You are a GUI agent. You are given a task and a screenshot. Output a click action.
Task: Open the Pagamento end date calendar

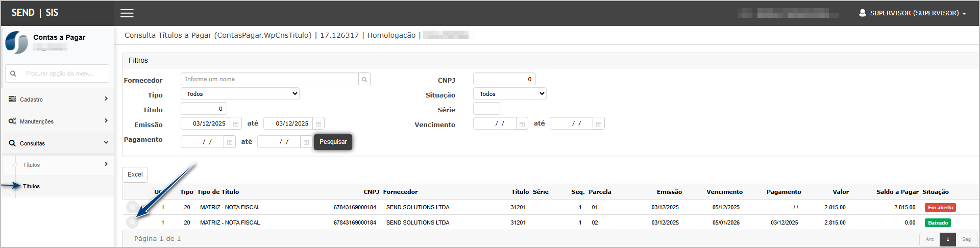[x=306, y=142]
